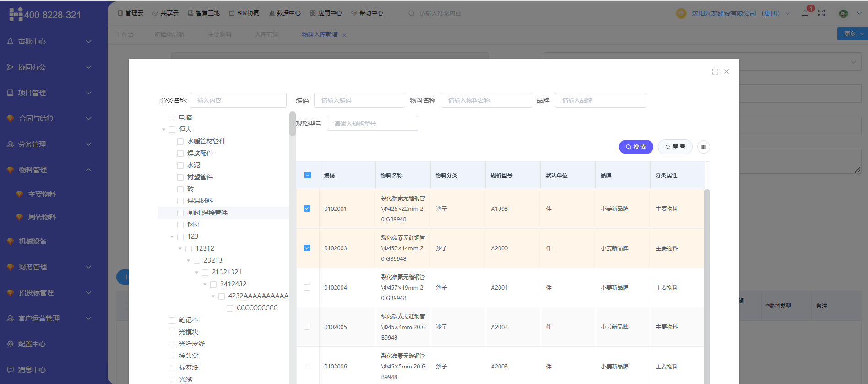The width and height of the screenshot is (868, 384).
Task: Open the 更多 dropdown
Action: (852, 34)
